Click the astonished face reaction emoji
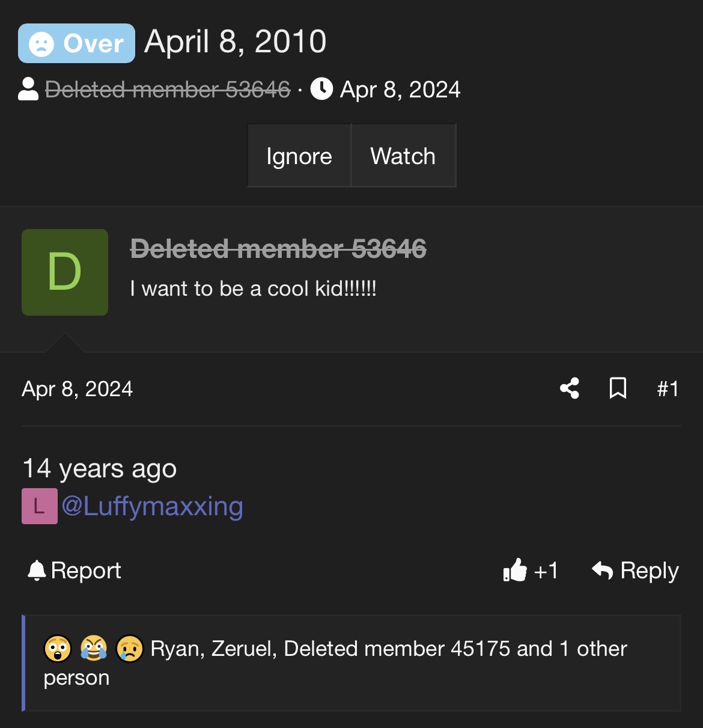The height and width of the screenshot is (728, 703). pyautogui.click(x=58, y=649)
